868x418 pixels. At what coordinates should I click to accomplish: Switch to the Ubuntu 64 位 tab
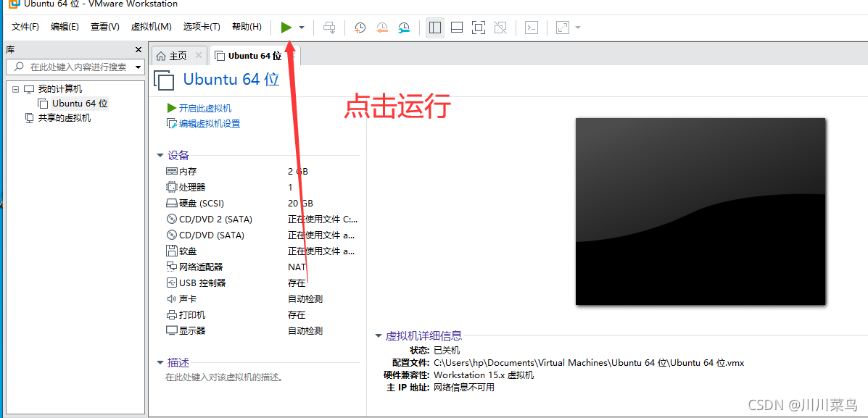(255, 56)
